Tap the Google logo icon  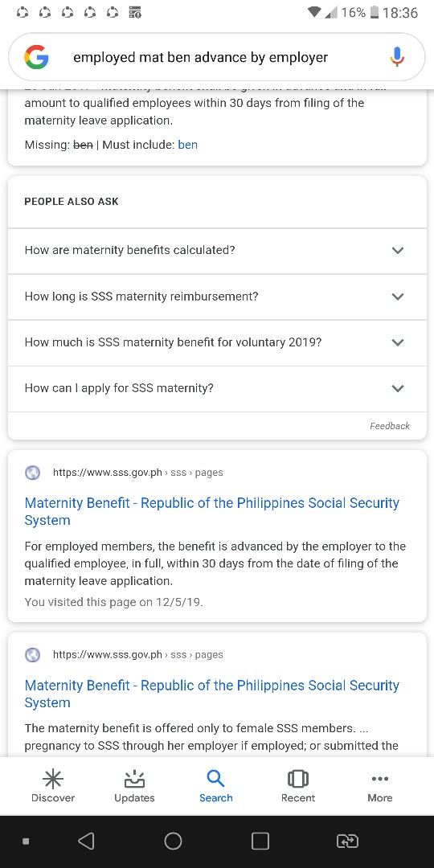[36, 57]
